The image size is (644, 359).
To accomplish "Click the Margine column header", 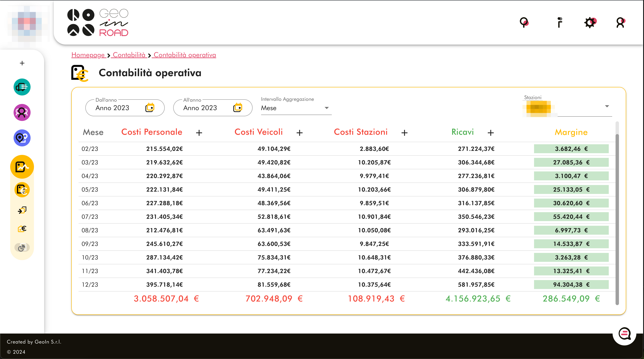I will click(x=571, y=132).
